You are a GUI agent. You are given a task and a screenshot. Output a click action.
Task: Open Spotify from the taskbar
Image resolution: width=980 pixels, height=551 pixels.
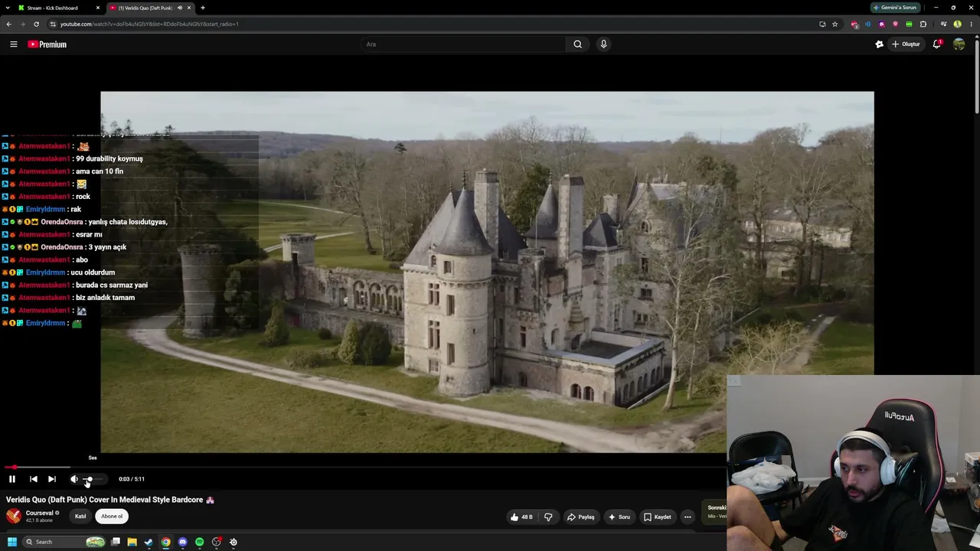point(199,542)
